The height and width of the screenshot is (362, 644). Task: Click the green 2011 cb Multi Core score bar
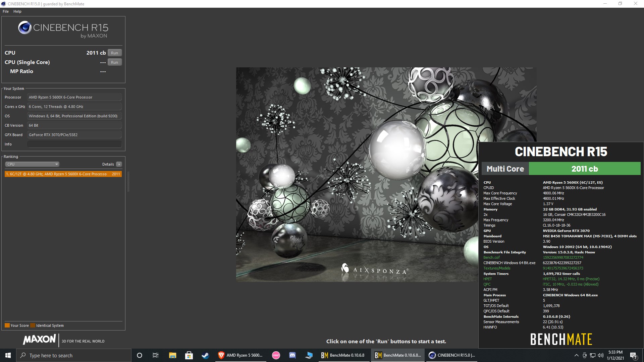tap(585, 169)
